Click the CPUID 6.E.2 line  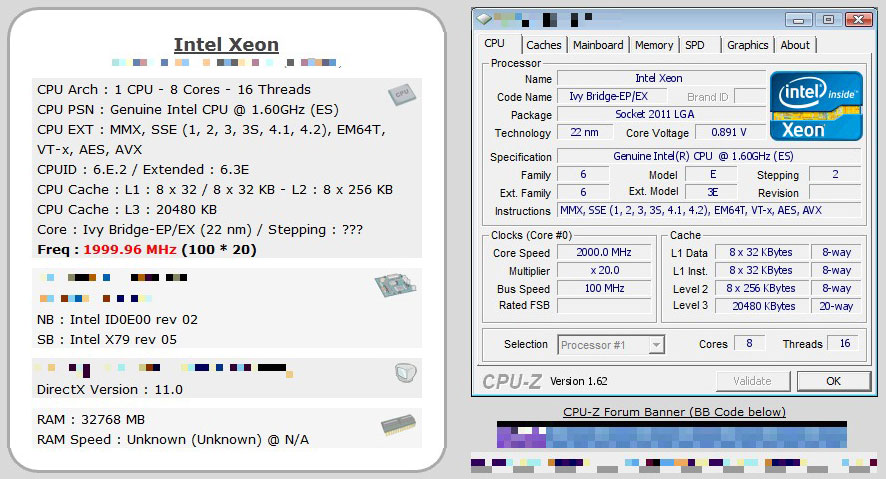tap(143, 169)
